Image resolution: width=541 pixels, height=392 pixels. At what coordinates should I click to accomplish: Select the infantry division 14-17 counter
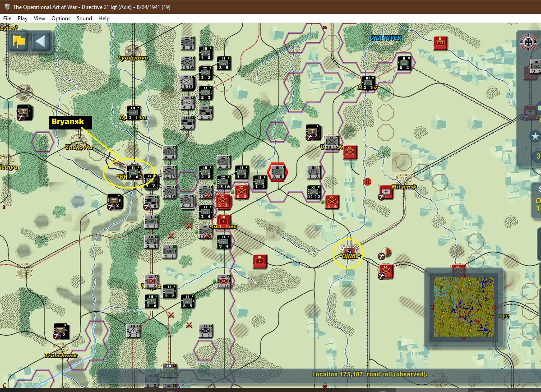tap(169, 172)
